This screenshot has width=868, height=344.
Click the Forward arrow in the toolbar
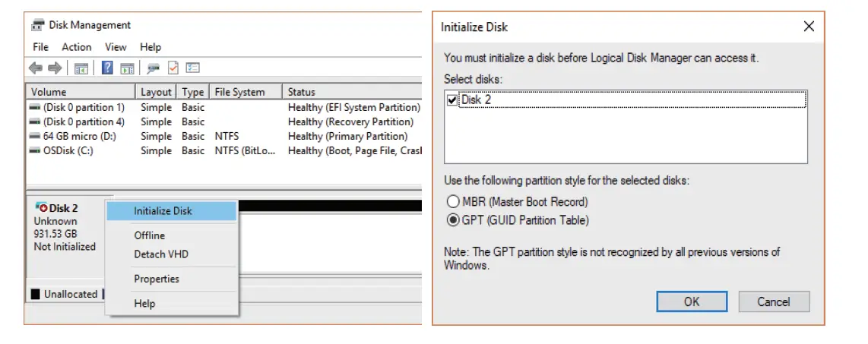(54, 68)
